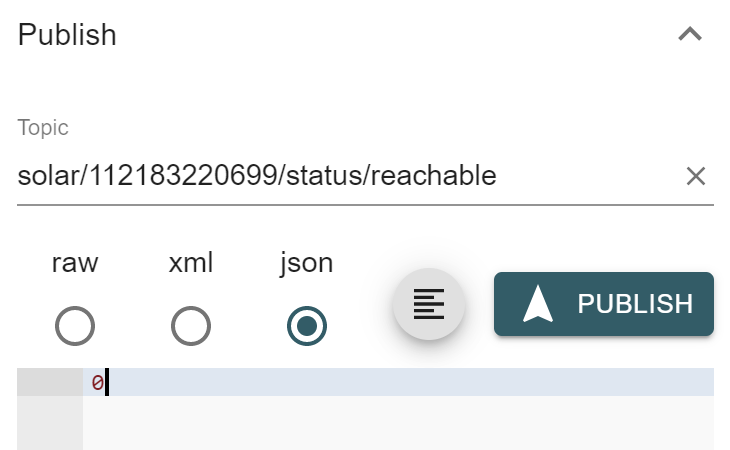
Task: Click the "xml" format label
Action: 191,262
